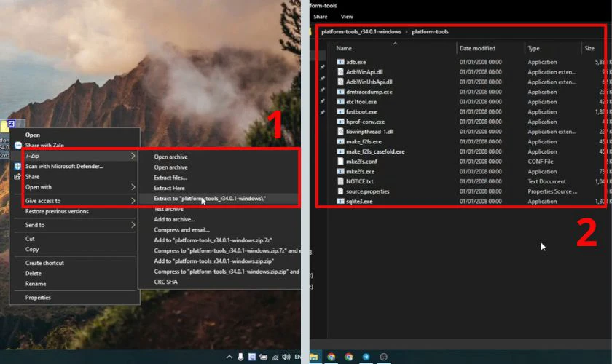This screenshot has height=364, width=612.
Task: Open the Wi-Fi network tray icon
Action: [275, 357]
